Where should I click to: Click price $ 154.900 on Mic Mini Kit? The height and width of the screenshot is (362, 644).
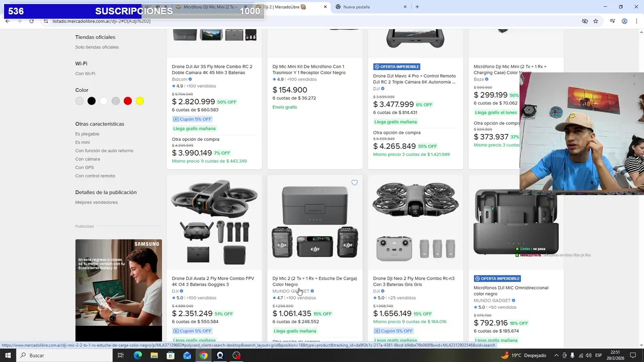click(290, 90)
